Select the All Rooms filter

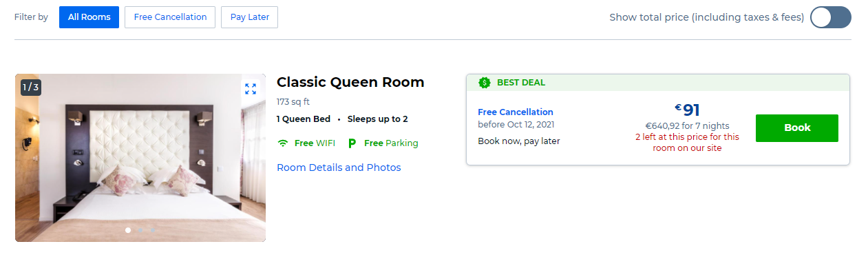point(89,17)
